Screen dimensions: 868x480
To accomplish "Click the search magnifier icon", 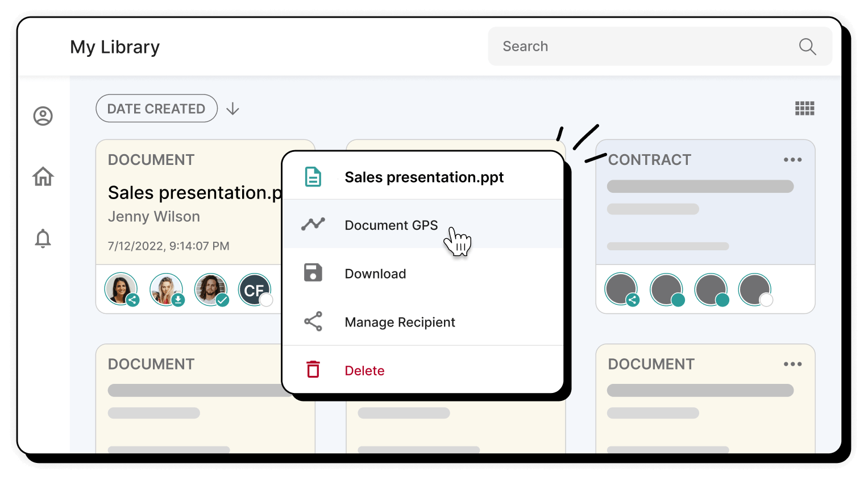I will click(807, 46).
